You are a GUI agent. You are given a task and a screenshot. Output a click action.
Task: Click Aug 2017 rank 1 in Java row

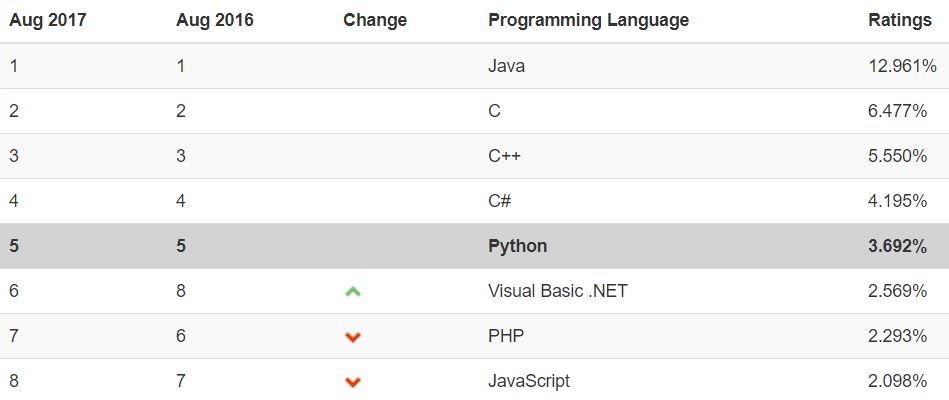pos(13,65)
